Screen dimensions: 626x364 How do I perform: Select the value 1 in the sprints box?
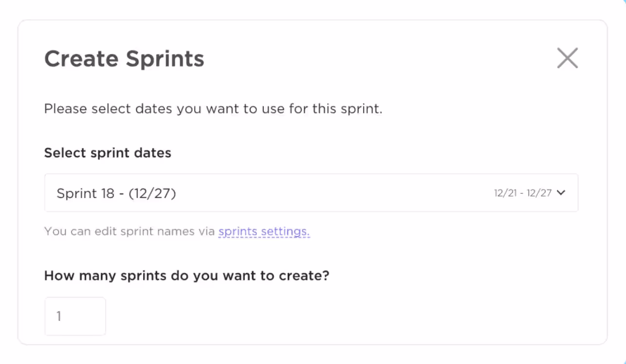tap(75, 316)
